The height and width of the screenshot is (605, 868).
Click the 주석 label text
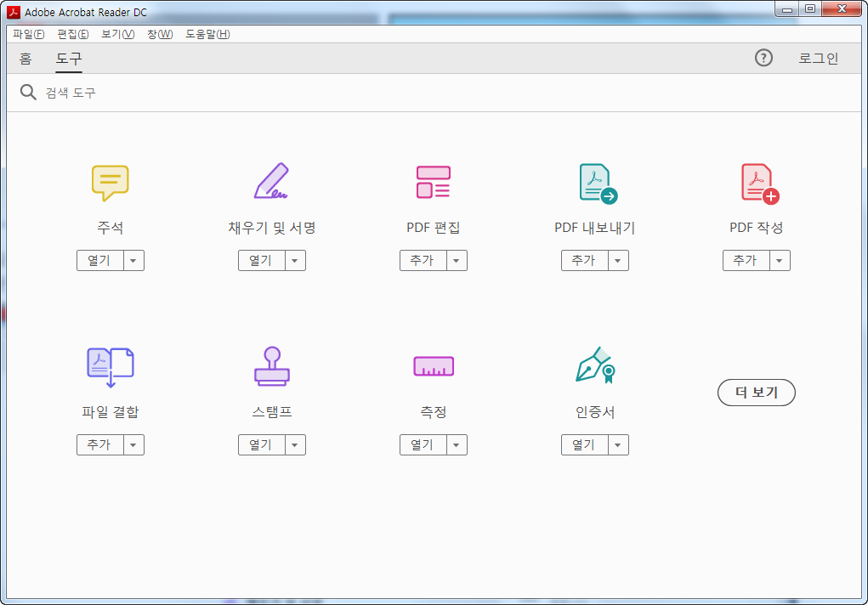[111, 228]
